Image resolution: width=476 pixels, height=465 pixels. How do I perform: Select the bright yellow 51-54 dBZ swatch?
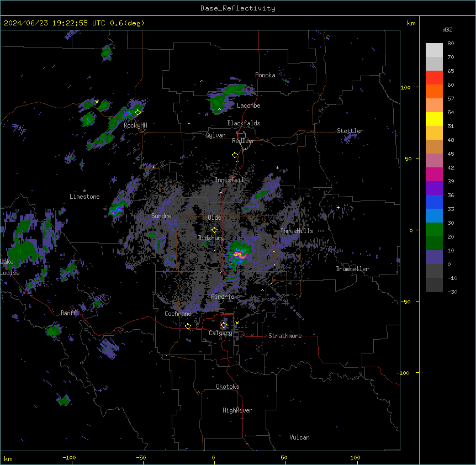pos(434,119)
